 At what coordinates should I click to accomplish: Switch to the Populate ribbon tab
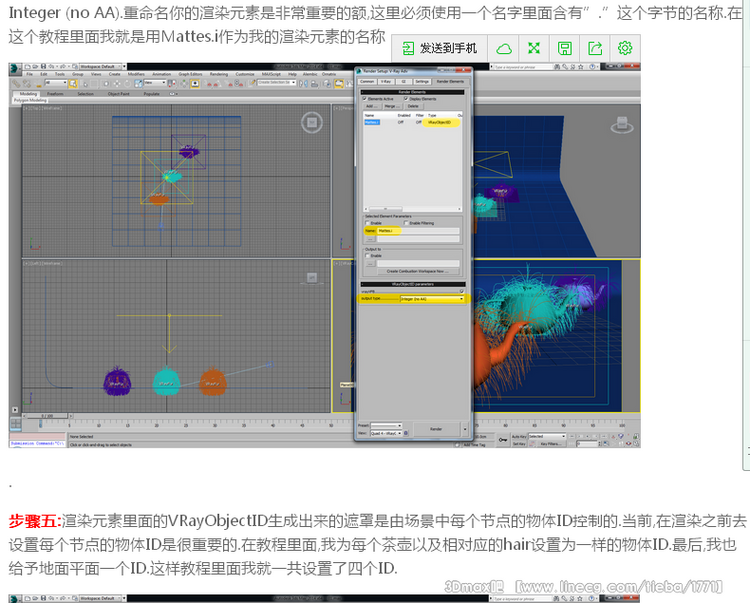(152, 94)
